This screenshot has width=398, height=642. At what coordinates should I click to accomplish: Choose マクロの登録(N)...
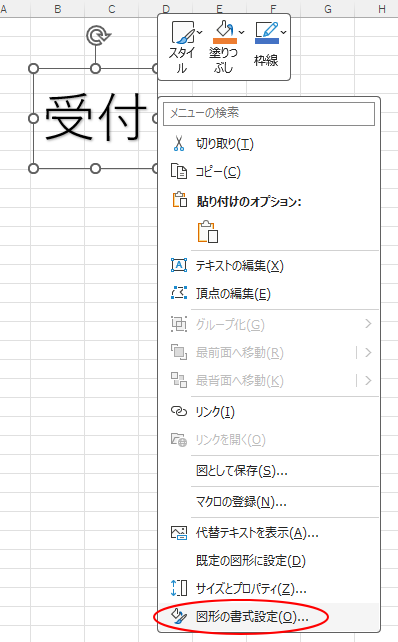(241, 502)
